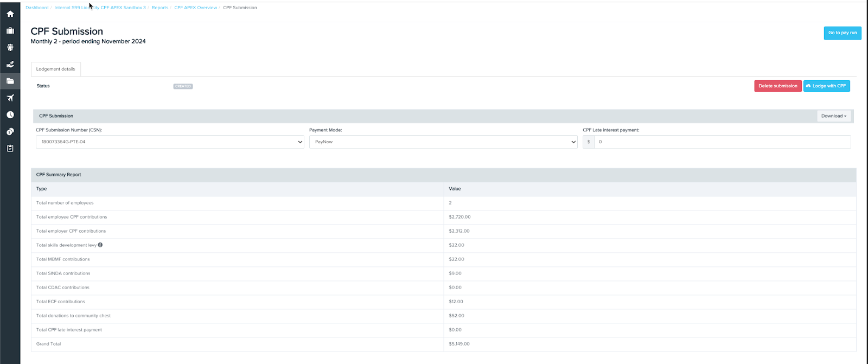Open the Reports breadcrumb link

coord(160,8)
